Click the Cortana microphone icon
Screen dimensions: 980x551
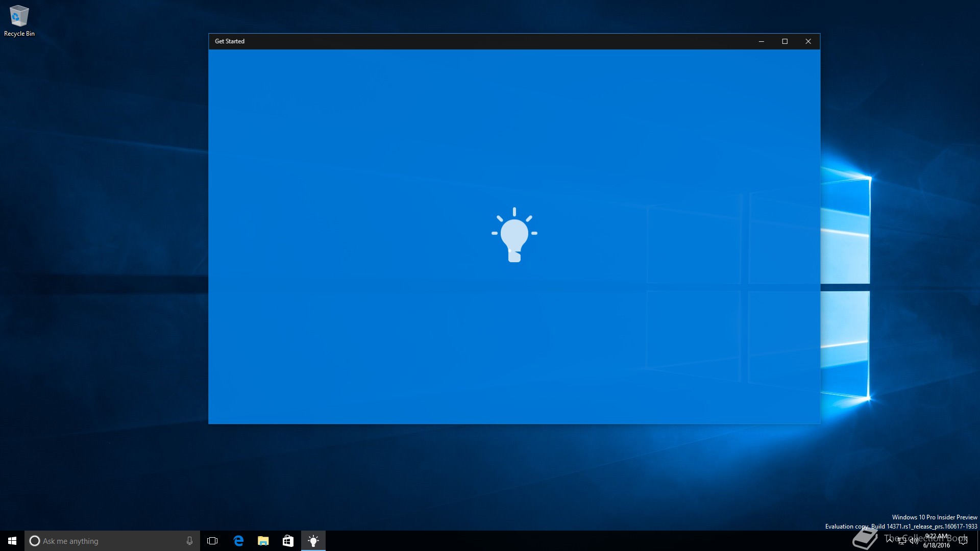[189, 541]
